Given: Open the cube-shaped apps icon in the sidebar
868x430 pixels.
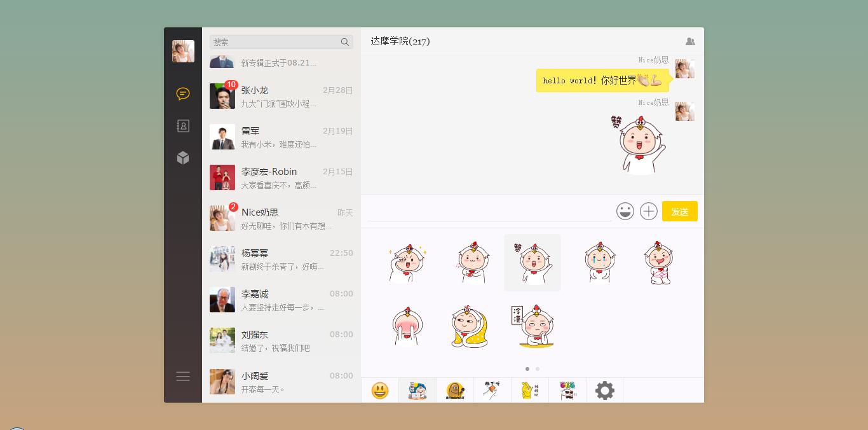Looking at the screenshot, I should pos(183,158).
